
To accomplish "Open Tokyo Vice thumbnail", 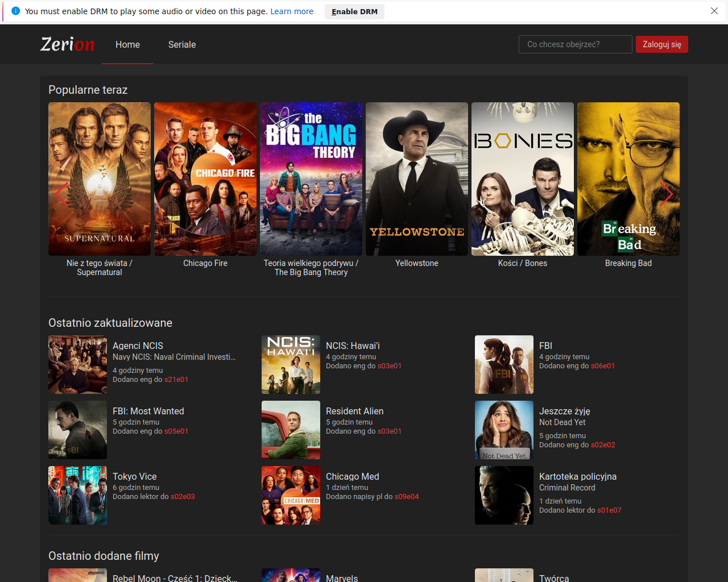I will 77,495.
